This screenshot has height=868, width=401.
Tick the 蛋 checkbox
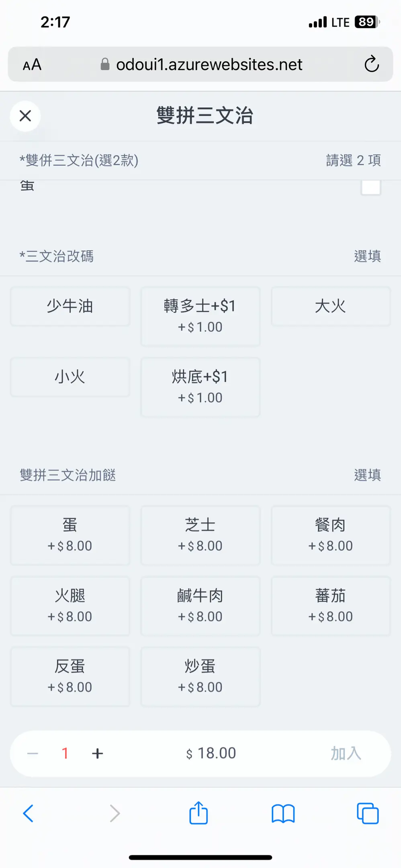click(x=370, y=187)
